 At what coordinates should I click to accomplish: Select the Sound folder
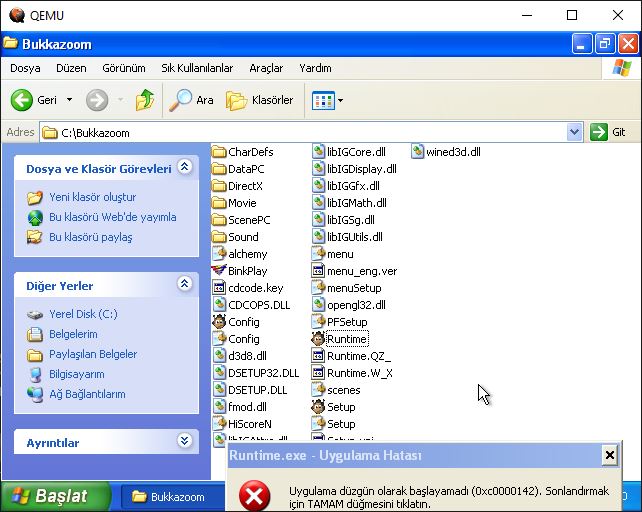point(235,237)
